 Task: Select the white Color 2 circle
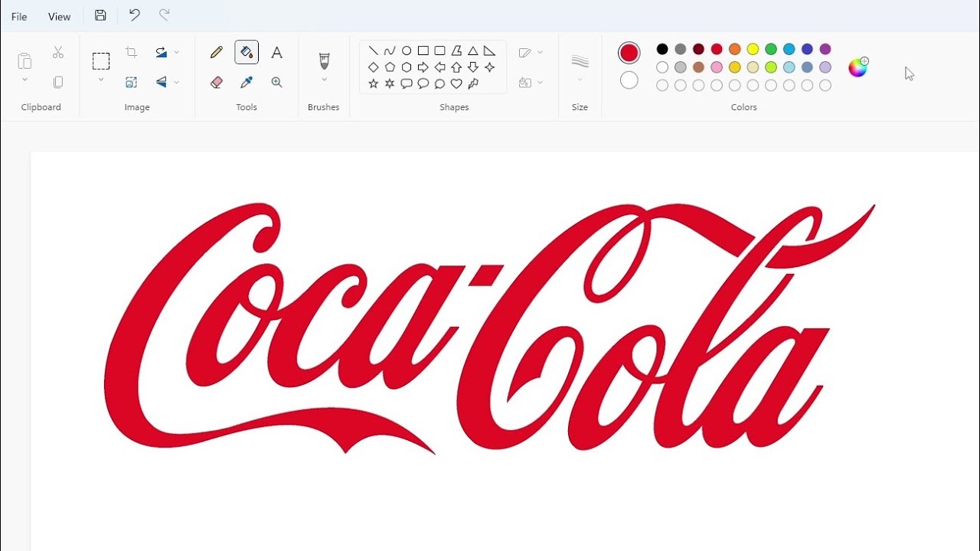coord(629,80)
